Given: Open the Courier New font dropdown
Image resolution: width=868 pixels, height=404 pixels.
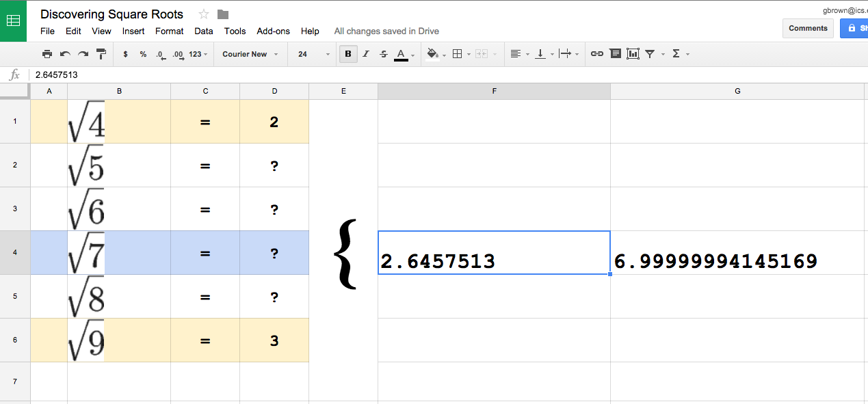Looking at the screenshot, I should click(x=250, y=54).
